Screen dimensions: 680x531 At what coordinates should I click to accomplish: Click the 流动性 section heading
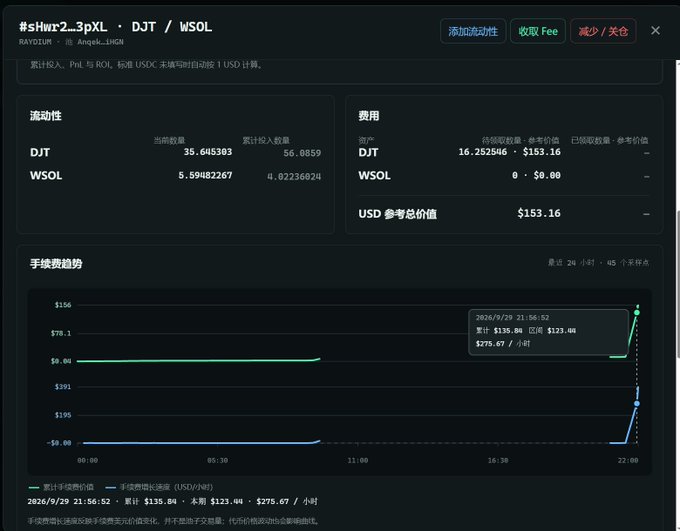click(46, 116)
